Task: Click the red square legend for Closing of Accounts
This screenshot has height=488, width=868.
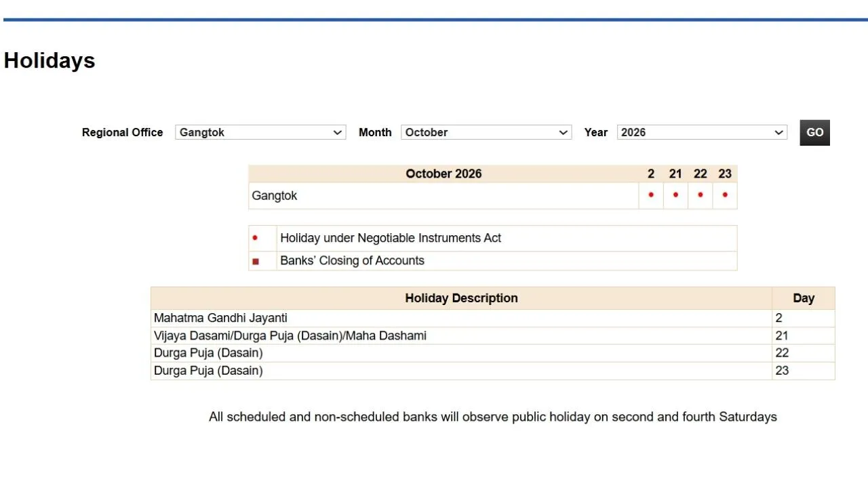Action: point(256,261)
